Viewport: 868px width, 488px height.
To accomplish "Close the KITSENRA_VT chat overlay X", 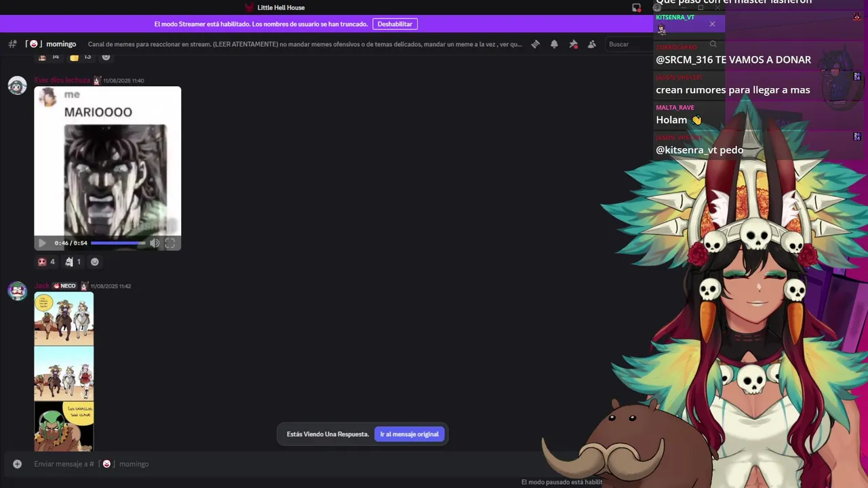I will click(x=712, y=24).
